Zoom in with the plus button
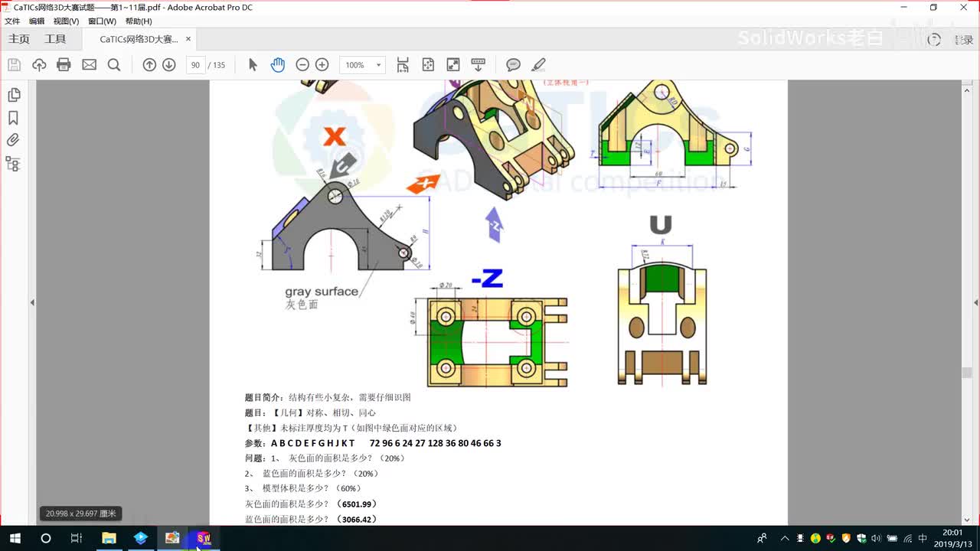 tap(322, 65)
